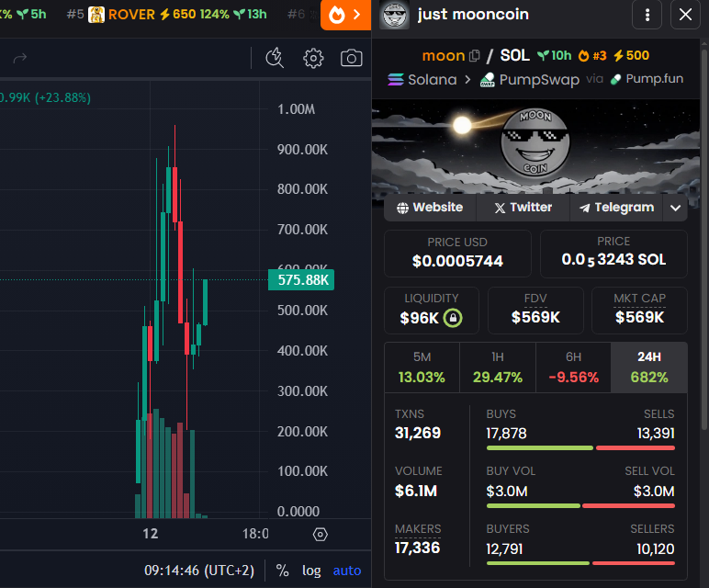Open the chart settings gear icon

(x=313, y=59)
